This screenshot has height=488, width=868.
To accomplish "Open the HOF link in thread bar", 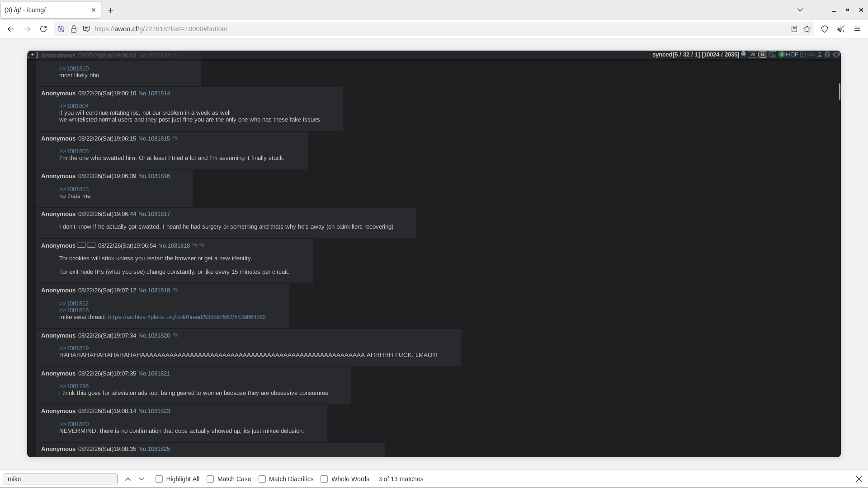I will [792, 54].
